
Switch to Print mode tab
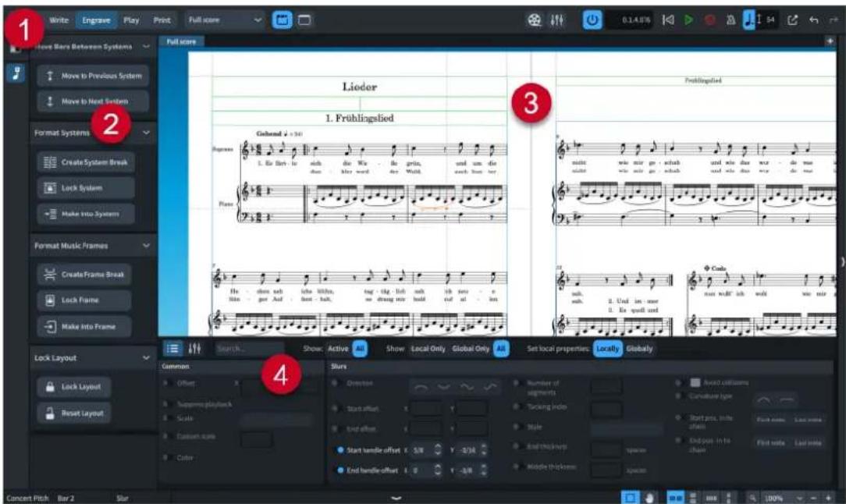(x=162, y=20)
